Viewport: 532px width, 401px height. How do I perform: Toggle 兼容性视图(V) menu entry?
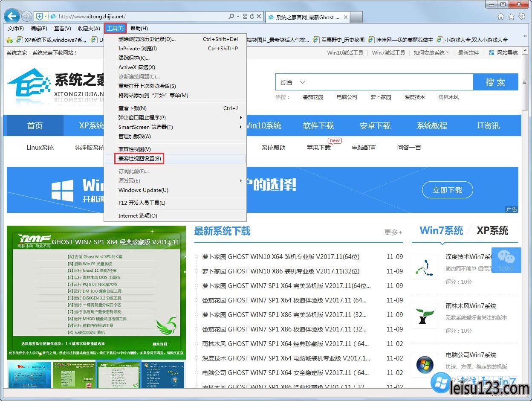[175, 149]
